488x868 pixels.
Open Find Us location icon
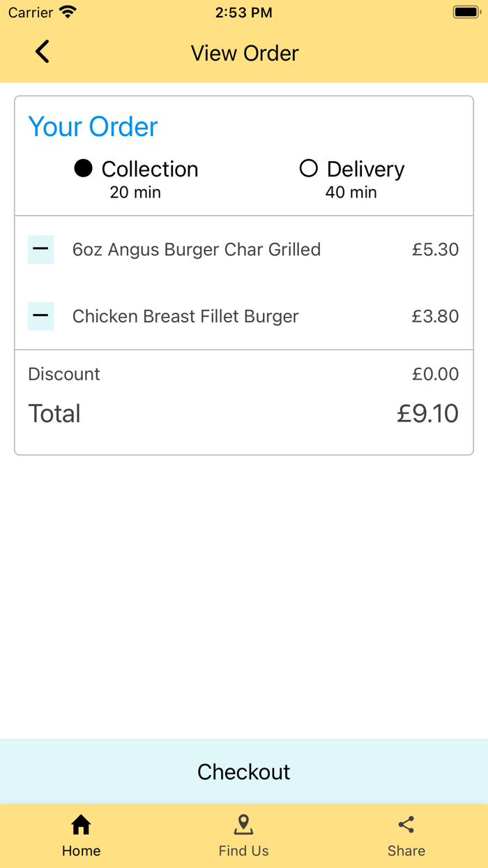click(243, 824)
